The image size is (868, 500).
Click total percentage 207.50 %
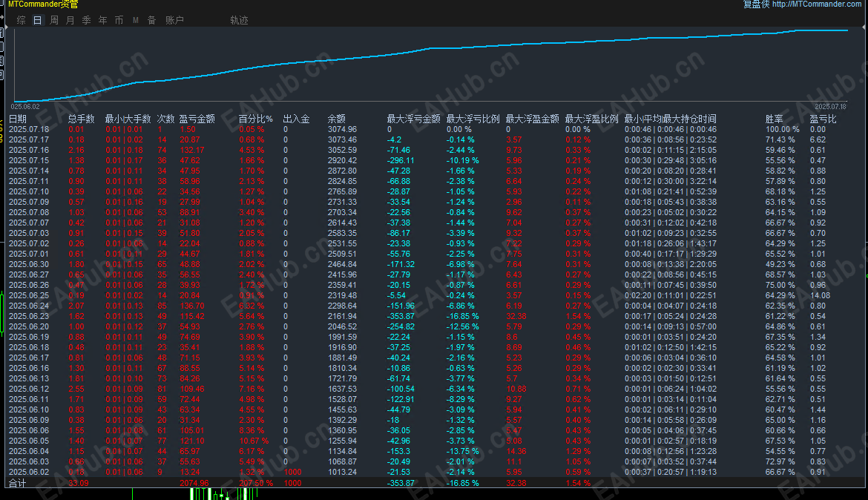coord(256,483)
